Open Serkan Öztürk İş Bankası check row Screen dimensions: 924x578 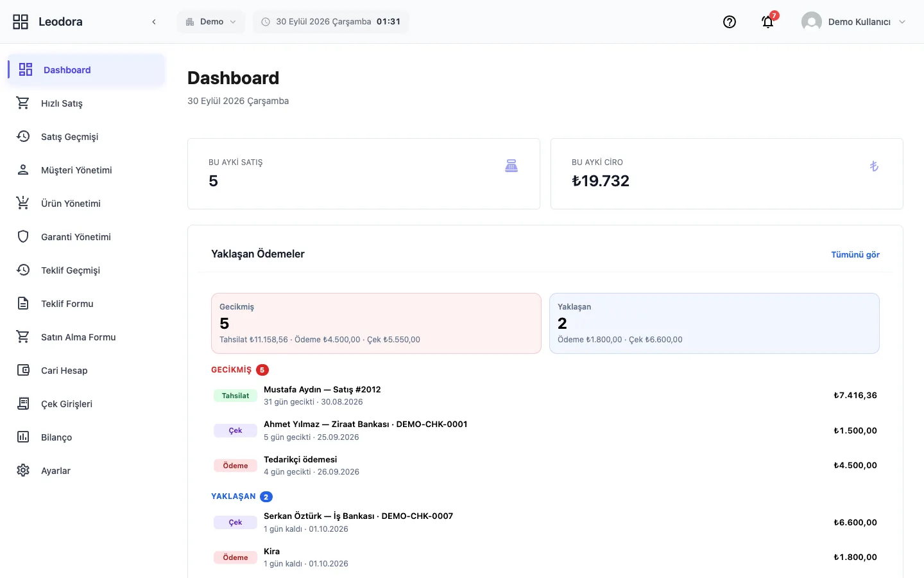pos(545,522)
